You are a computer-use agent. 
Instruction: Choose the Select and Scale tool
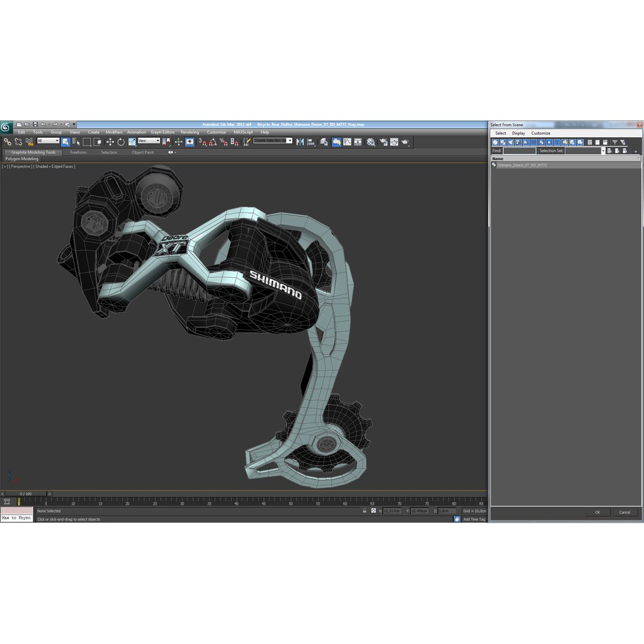click(x=132, y=142)
